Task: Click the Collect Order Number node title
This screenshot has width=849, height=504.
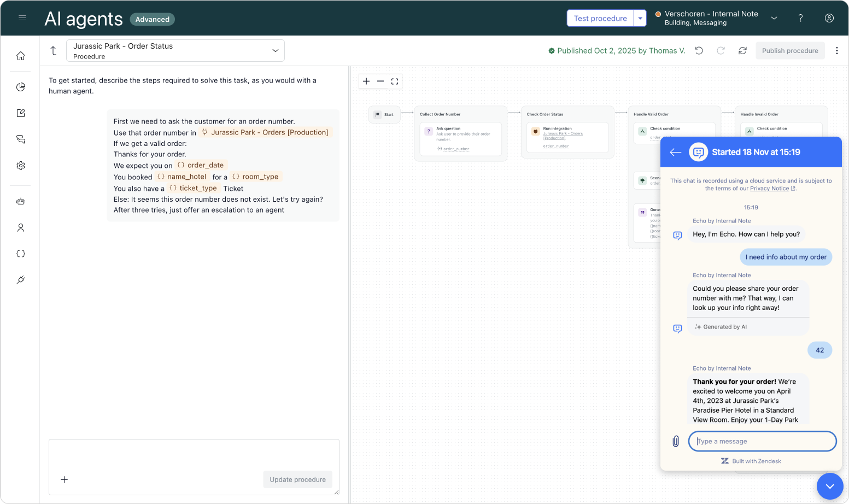Action: 440,114
